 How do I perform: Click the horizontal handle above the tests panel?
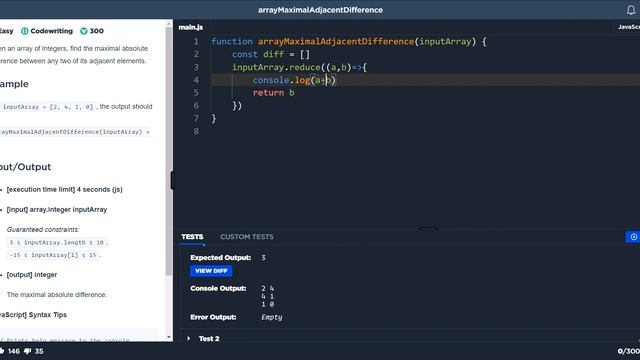click(x=428, y=229)
